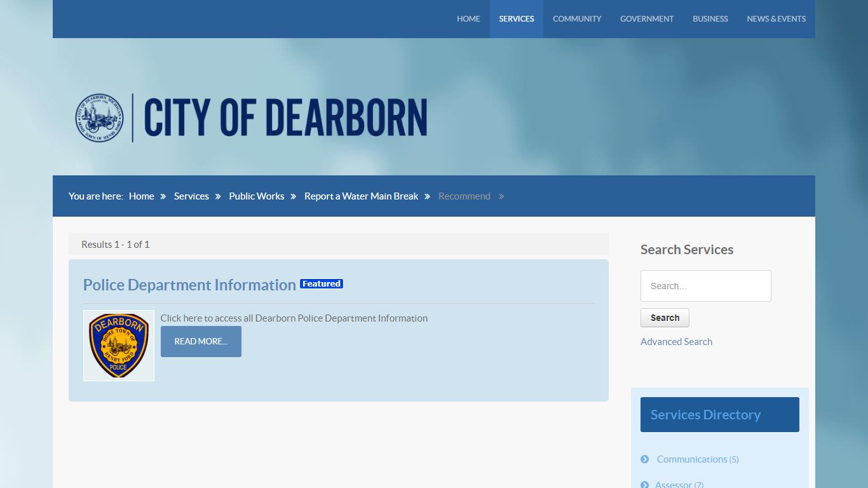The height and width of the screenshot is (488, 868).
Task: Click the City of Dearborn title banner
Action: point(286,118)
